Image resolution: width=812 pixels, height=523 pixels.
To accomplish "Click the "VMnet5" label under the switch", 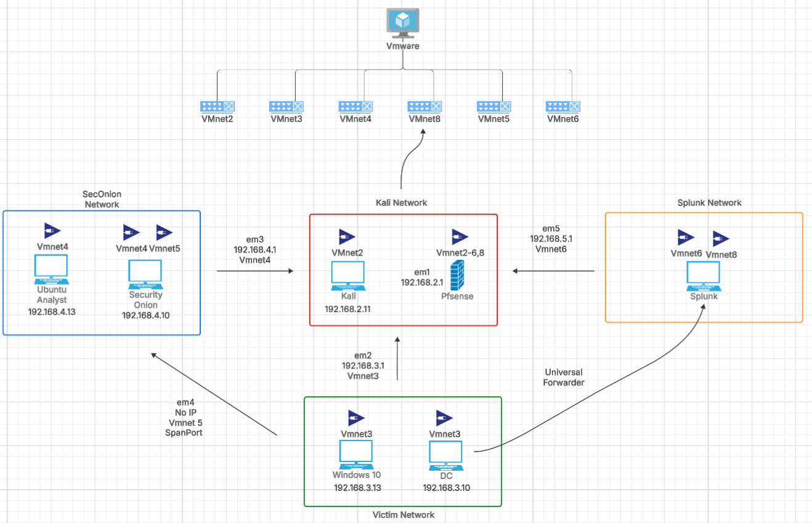I will 494,119.
